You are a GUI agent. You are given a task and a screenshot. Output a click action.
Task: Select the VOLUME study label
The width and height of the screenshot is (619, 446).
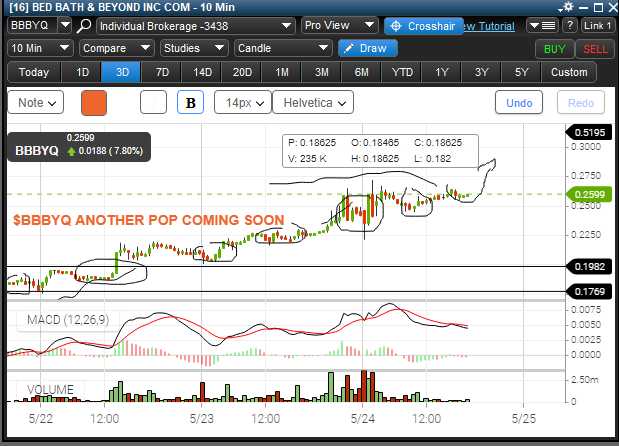(51, 390)
